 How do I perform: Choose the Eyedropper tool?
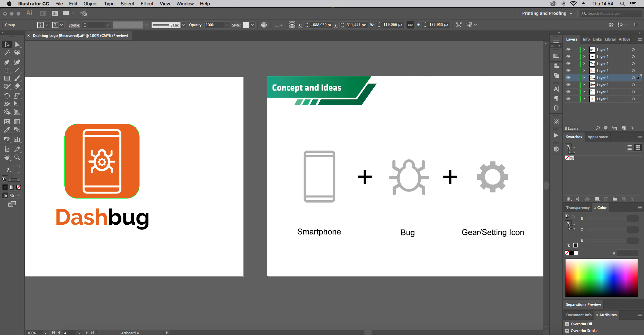[7, 130]
